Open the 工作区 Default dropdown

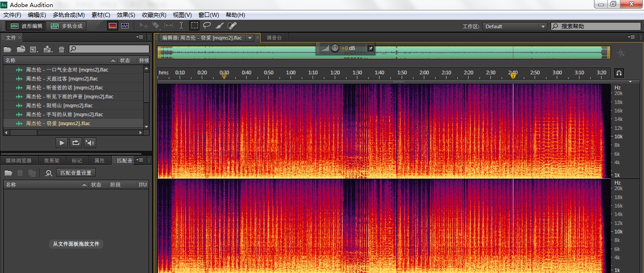[x=515, y=26]
